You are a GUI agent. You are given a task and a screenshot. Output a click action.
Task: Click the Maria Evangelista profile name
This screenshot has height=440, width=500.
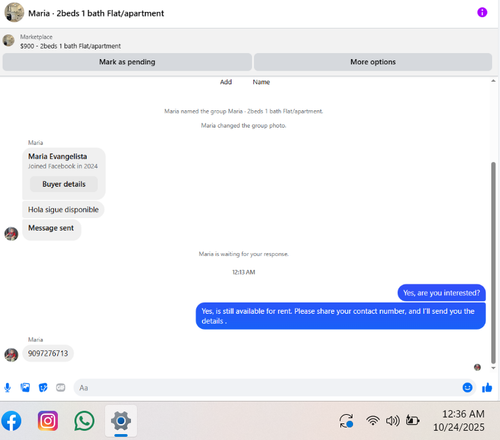(x=57, y=156)
